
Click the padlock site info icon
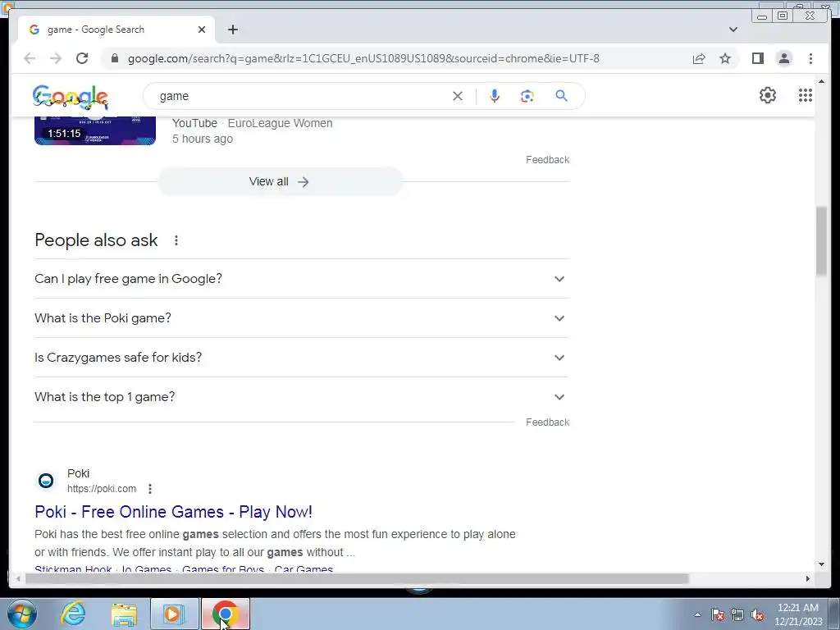click(115, 58)
